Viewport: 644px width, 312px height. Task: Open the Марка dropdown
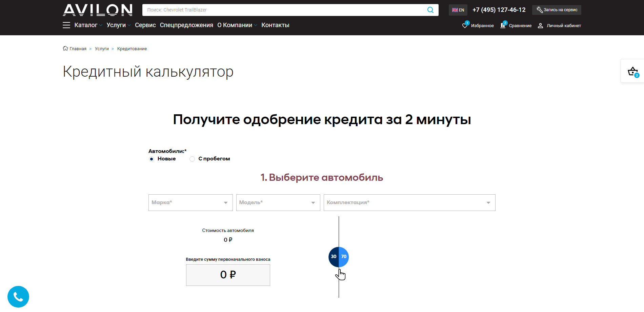pyautogui.click(x=190, y=202)
